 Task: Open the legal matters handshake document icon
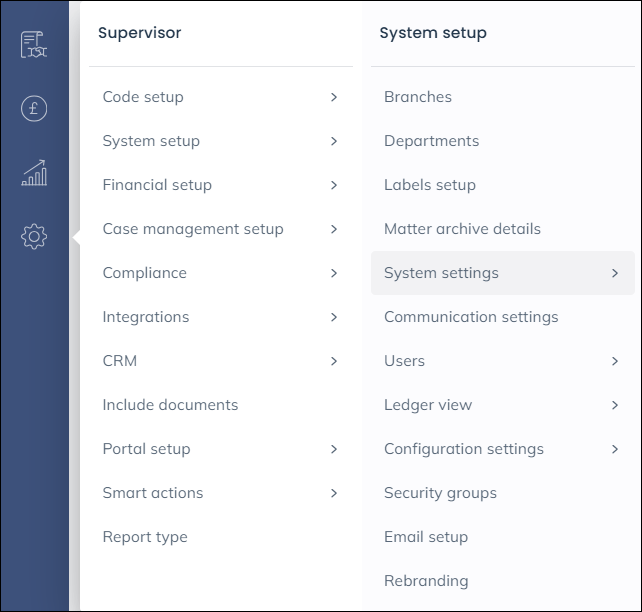point(34,44)
